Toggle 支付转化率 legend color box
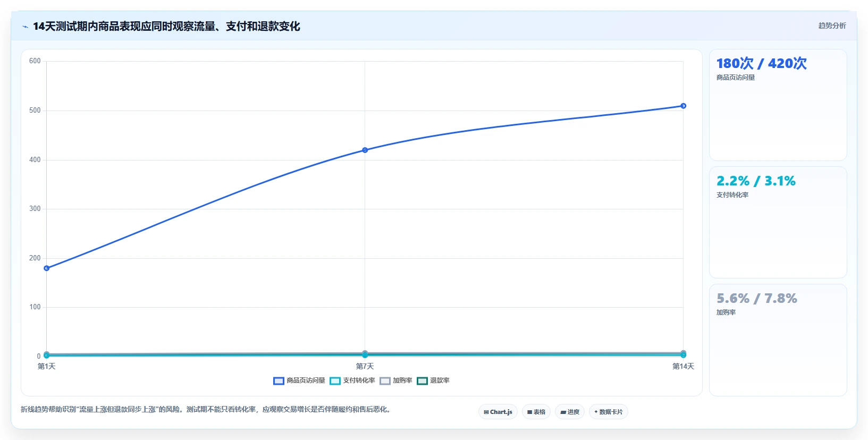The height and width of the screenshot is (440, 868). tap(335, 381)
